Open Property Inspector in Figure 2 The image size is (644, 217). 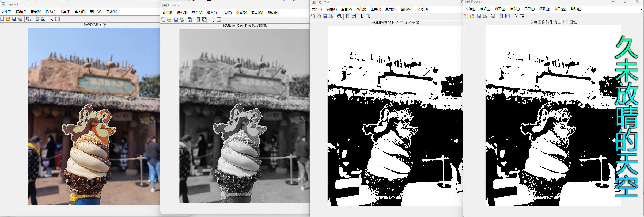tap(219, 20)
